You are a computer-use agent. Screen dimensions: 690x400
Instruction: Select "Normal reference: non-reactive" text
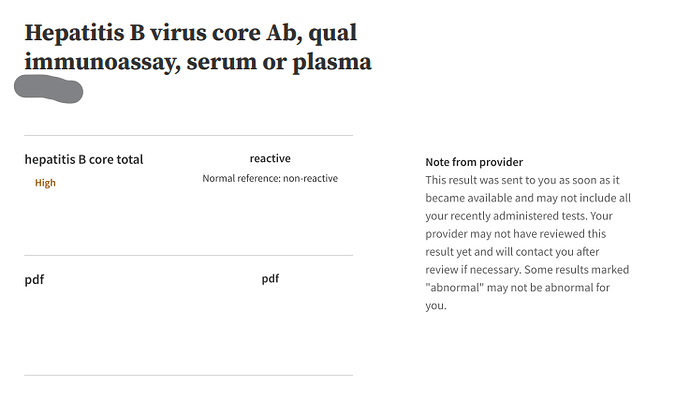[x=270, y=179]
